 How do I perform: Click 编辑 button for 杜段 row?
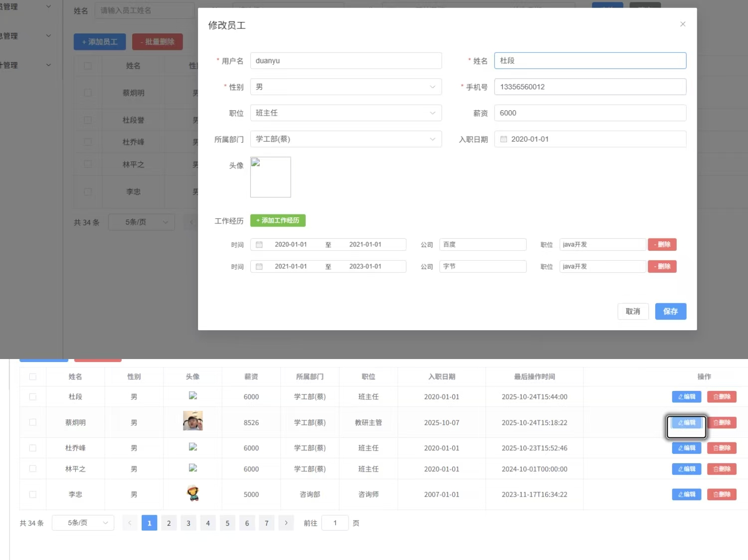[686, 397]
